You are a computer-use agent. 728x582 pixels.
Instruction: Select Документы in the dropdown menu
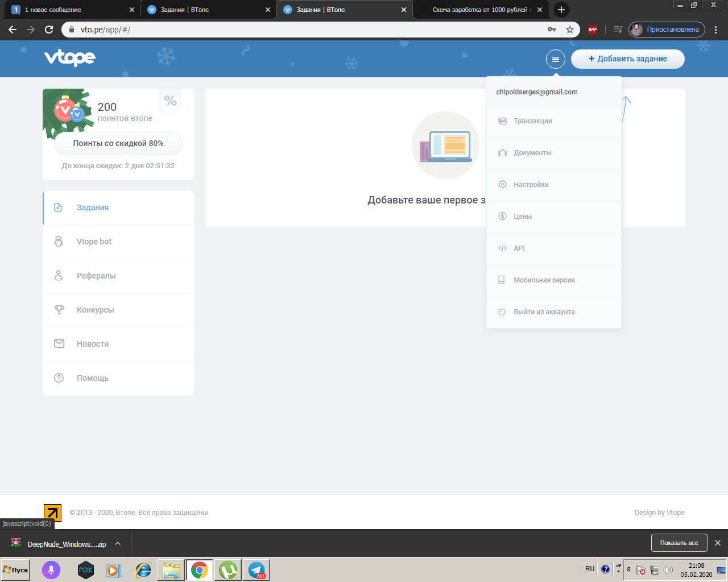click(554, 153)
